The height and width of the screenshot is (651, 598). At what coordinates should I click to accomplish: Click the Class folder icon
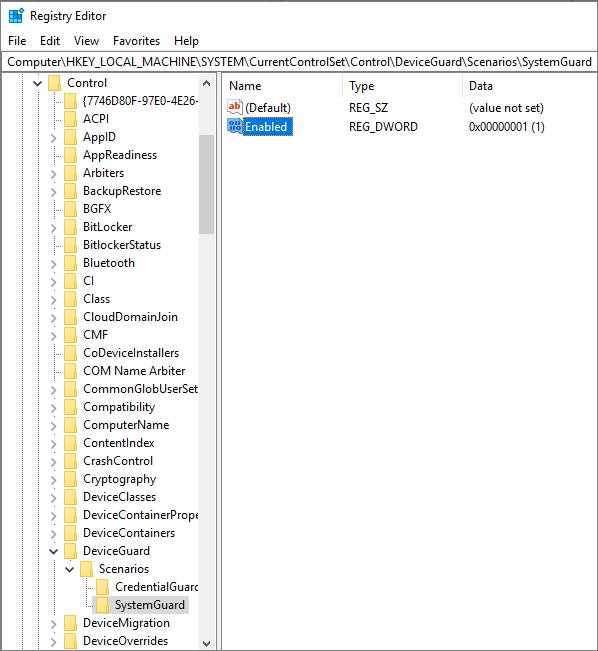click(70, 299)
